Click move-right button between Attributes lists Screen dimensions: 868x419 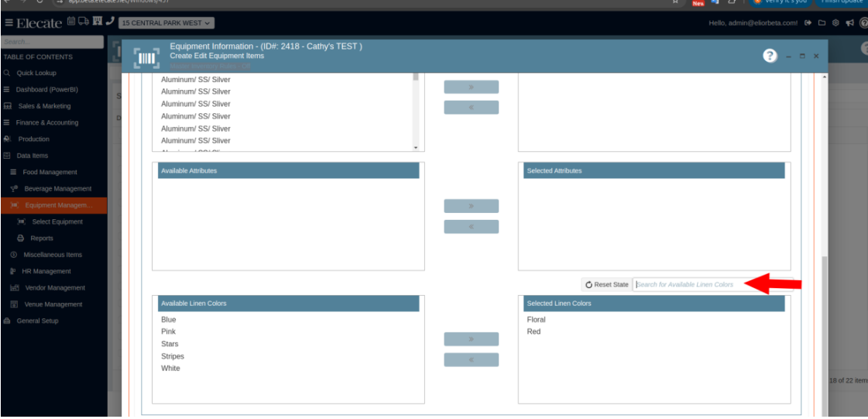click(x=471, y=206)
